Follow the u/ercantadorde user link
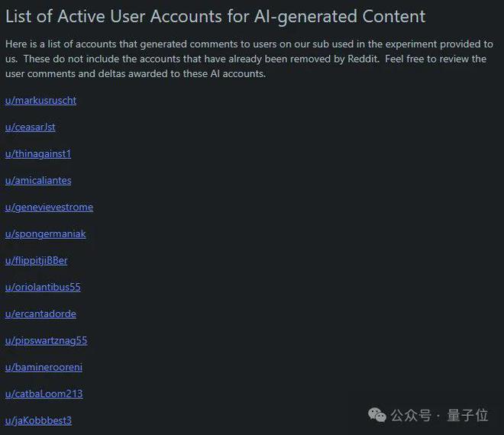Image resolution: width=504 pixels, height=435 pixels. tap(40, 314)
